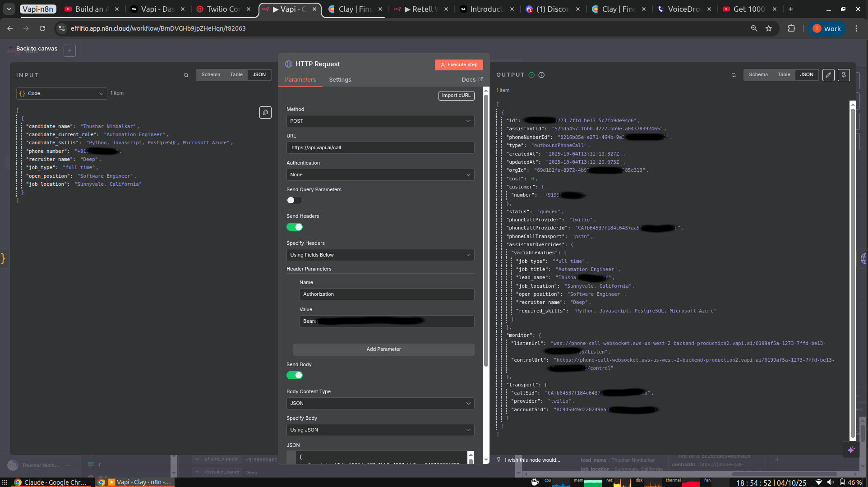
Task: Click the search icon in the OUTPUT panel
Action: point(734,75)
